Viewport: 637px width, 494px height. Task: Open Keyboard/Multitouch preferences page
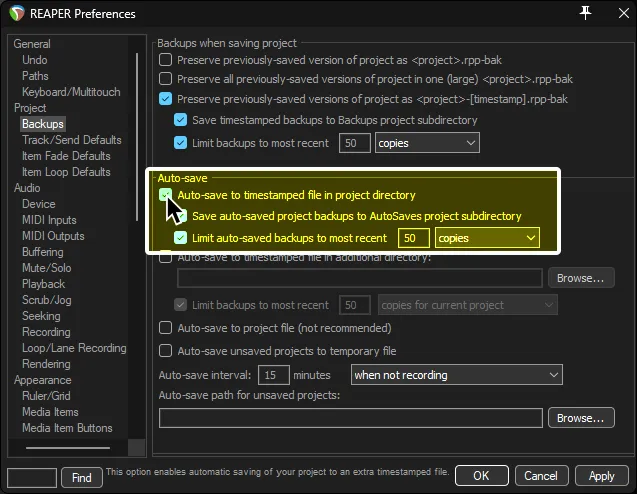coord(71,92)
